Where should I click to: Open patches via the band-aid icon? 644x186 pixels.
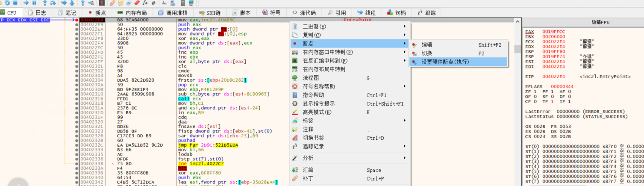pos(113,3)
